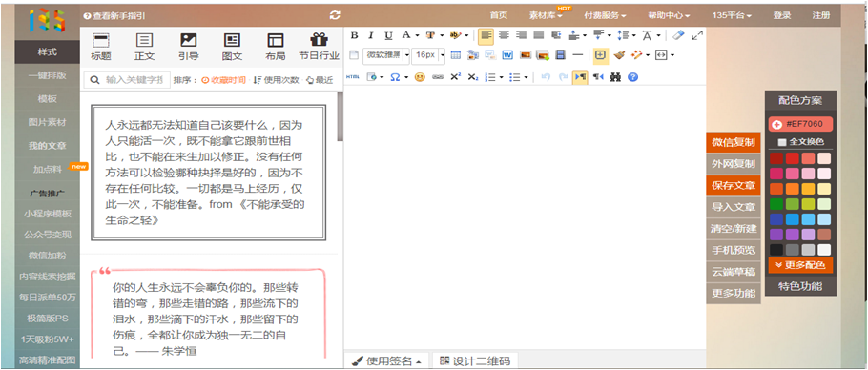This screenshot has width=868, height=370.
Task: Apply italic formatting with the I icon
Action: pos(371,35)
